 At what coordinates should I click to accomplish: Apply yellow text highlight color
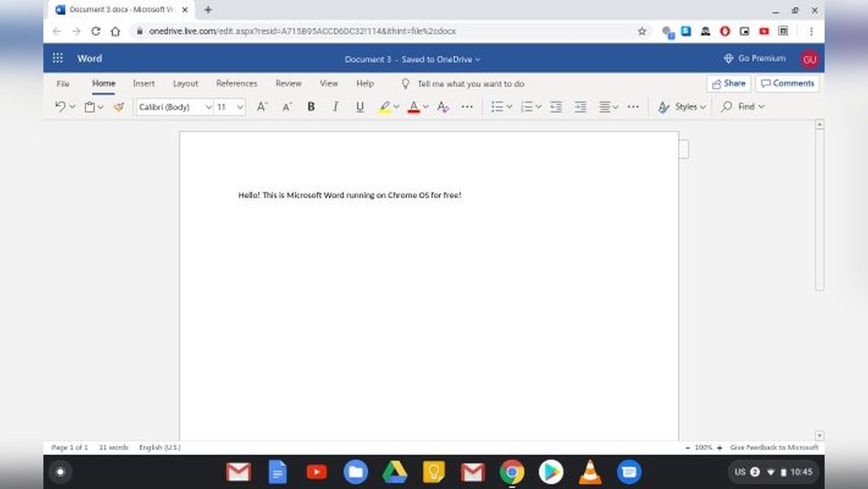(385, 107)
